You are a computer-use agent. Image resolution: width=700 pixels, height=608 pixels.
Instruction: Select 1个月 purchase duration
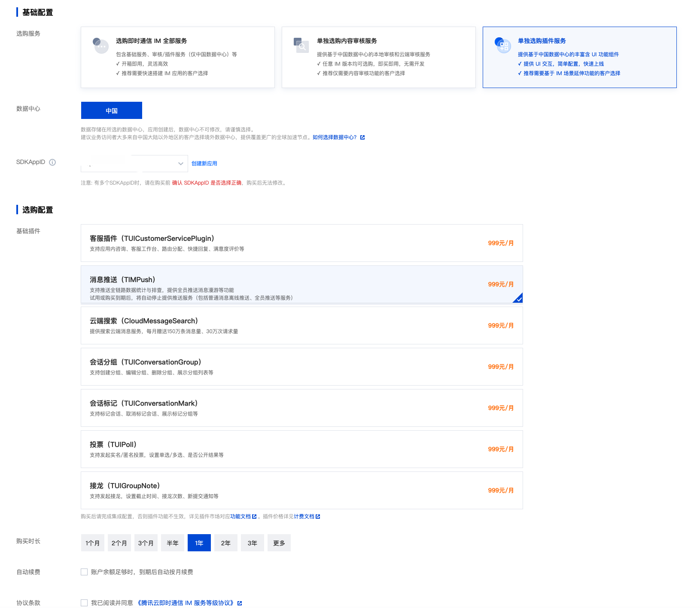click(x=93, y=543)
